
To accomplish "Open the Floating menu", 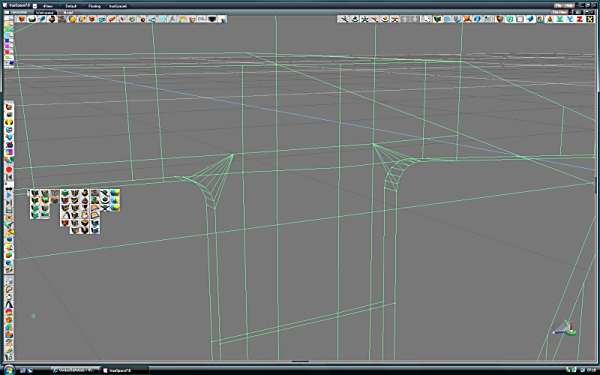I will tap(95, 6).
